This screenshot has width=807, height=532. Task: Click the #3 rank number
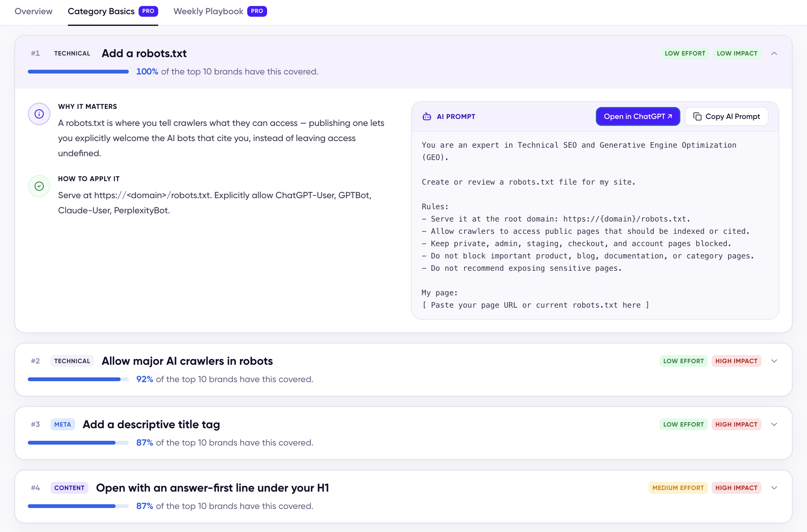click(35, 424)
